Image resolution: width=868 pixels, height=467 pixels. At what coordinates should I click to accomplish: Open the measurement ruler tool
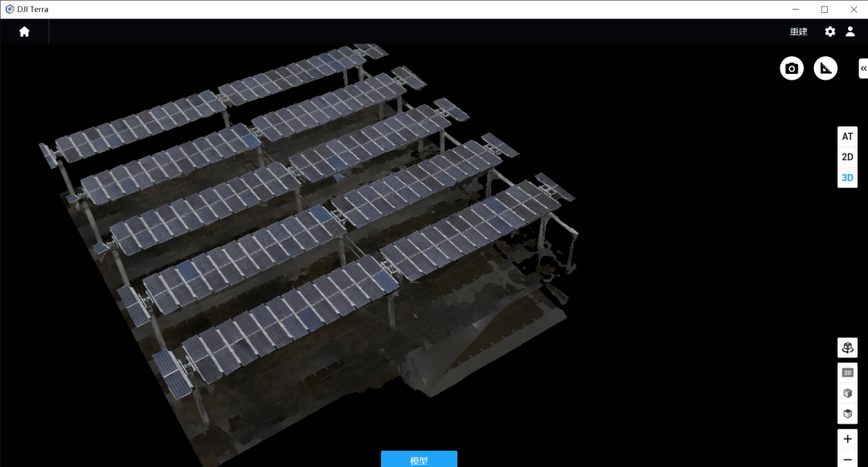click(825, 68)
